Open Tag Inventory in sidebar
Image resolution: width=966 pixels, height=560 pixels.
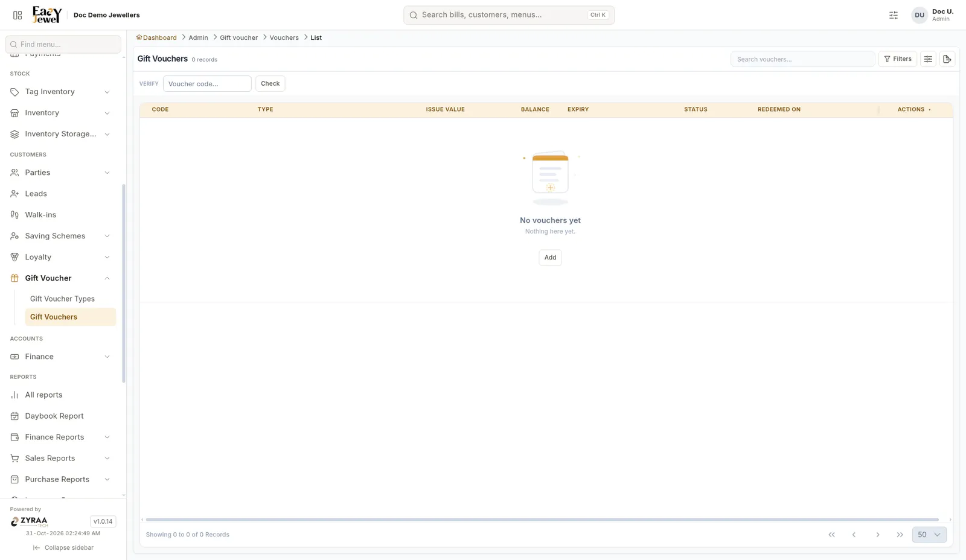click(x=60, y=92)
